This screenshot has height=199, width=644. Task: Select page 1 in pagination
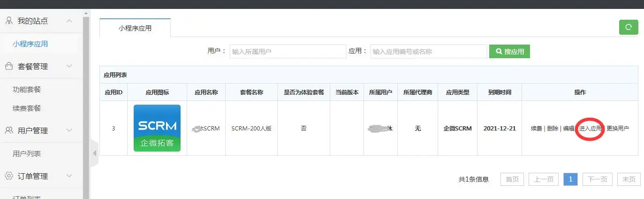click(x=570, y=179)
